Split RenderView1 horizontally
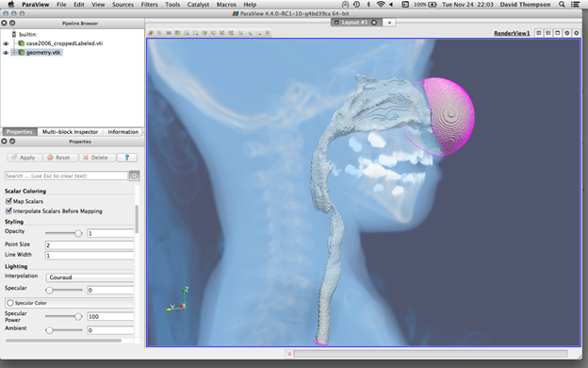 [x=539, y=33]
